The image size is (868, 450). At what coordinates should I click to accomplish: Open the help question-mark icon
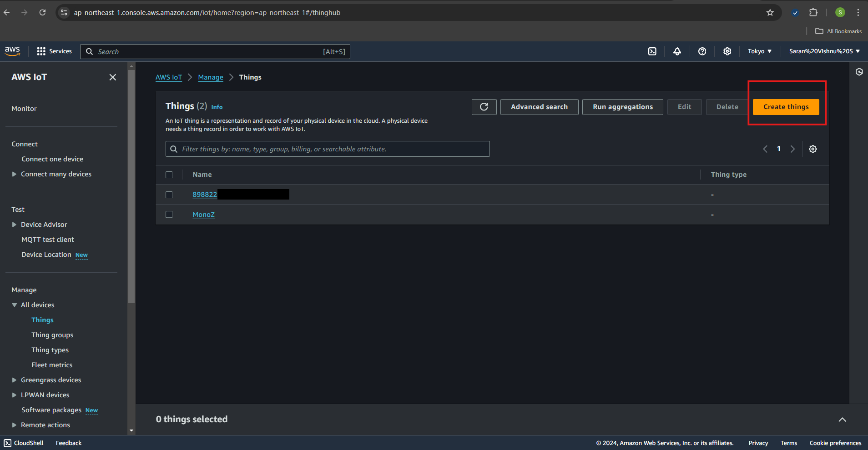click(x=702, y=51)
